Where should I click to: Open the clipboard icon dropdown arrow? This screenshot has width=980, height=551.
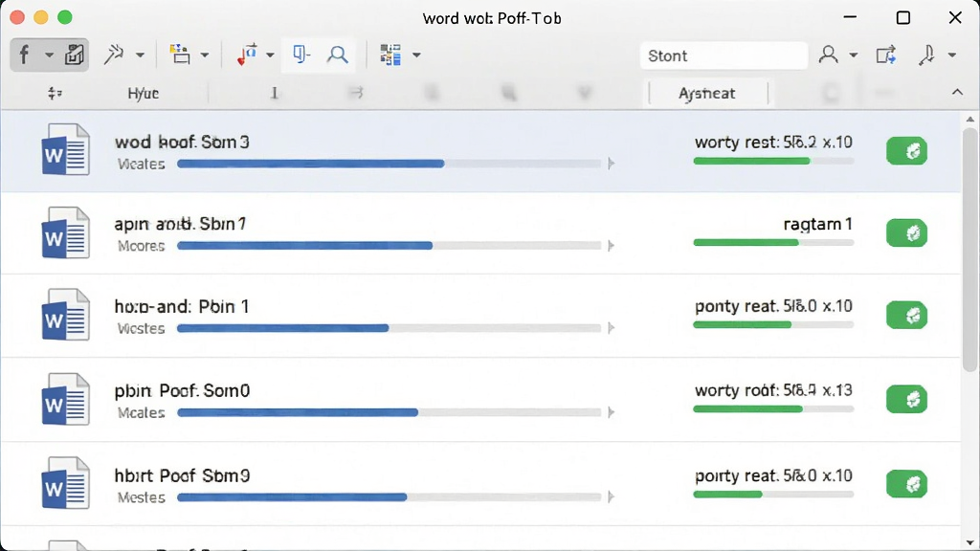205,55
